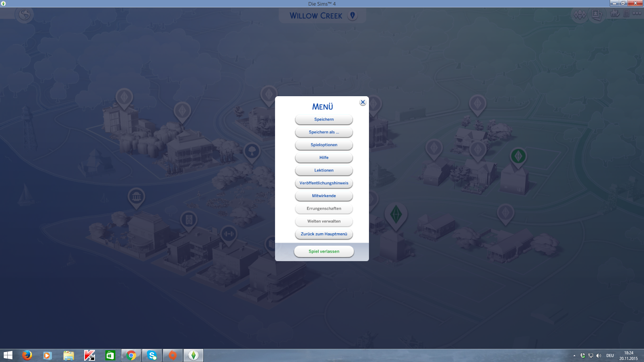Click Welten verwalten

click(x=324, y=221)
